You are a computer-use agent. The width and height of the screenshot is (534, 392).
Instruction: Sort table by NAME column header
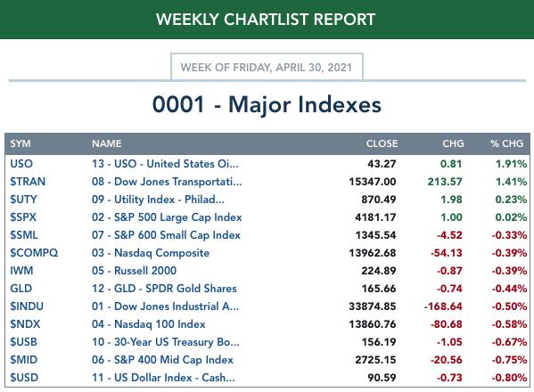(x=107, y=143)
